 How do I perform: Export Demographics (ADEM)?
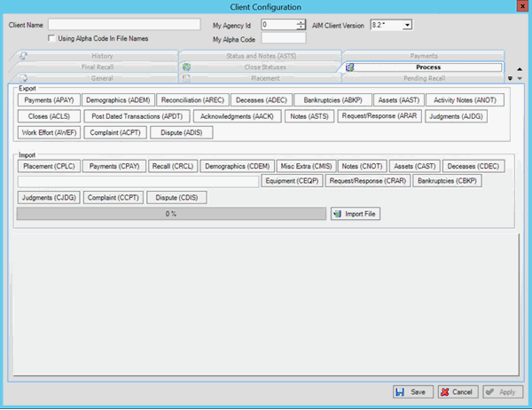click(118, 100)
